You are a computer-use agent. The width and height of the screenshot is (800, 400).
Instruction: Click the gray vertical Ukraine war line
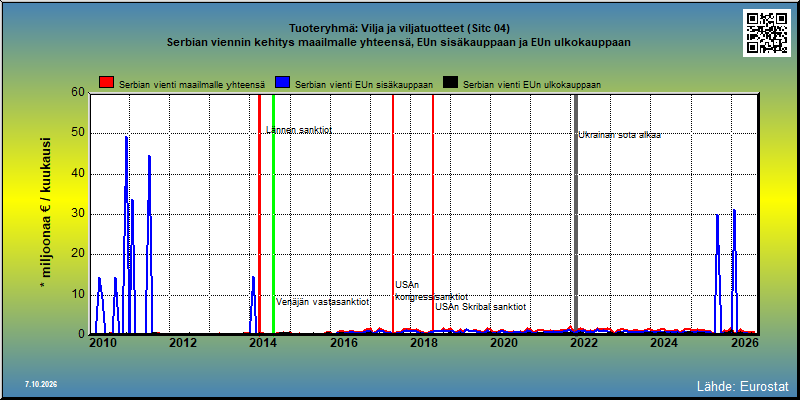pyautogui.click(x=576, y=214)
